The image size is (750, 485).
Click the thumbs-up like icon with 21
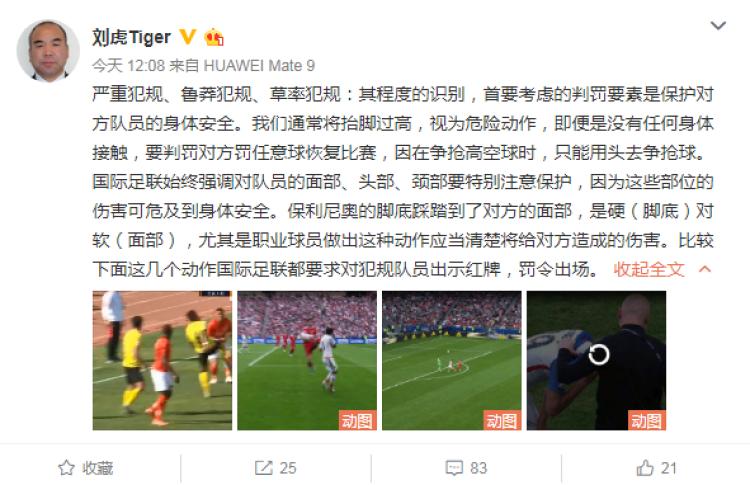pos(645,468)
